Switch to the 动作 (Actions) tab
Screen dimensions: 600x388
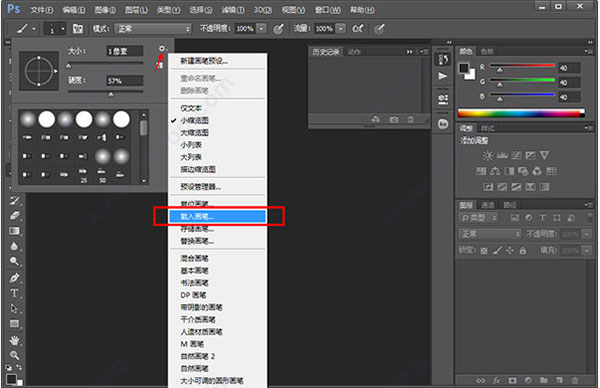pyautogui.click(x=354, y=52)
